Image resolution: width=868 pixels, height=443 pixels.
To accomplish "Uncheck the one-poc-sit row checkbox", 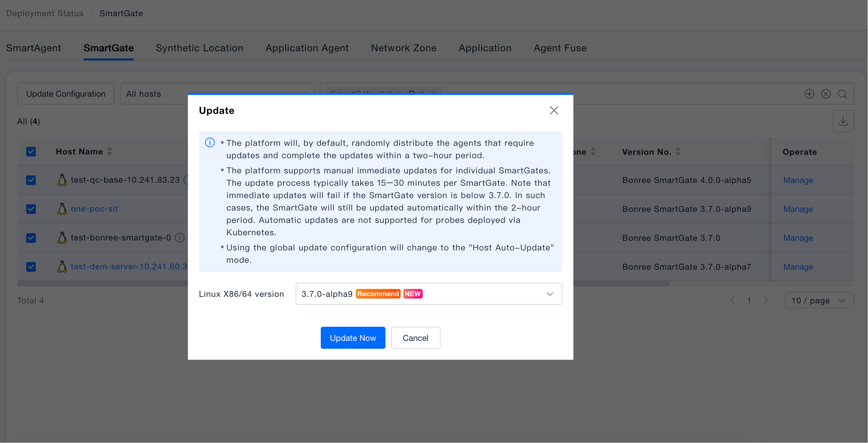I will coord(31,209).
